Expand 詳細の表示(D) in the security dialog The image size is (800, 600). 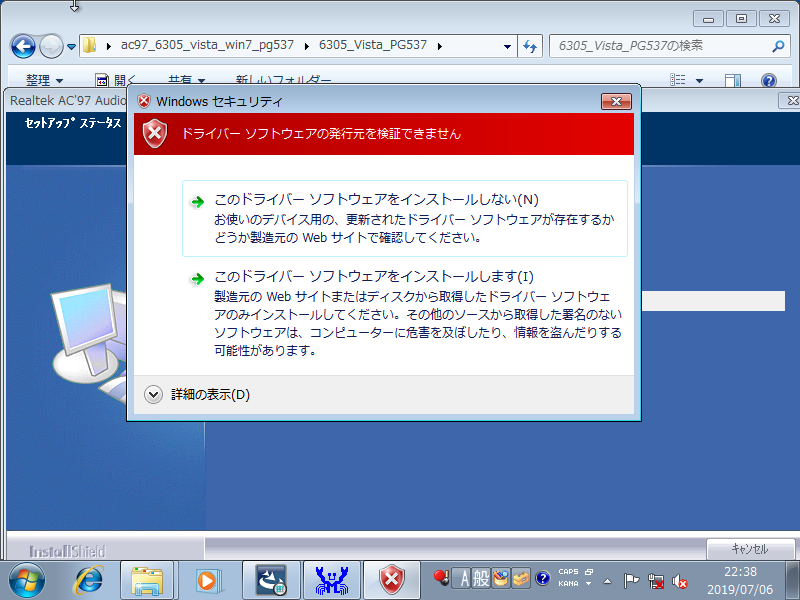click(x=197, y=394)
